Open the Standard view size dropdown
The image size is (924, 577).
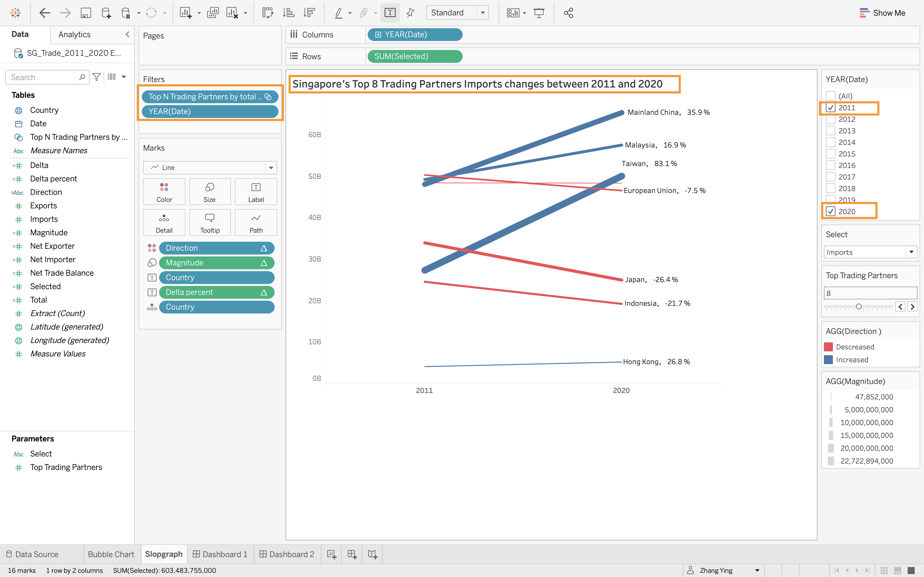(483, 13)
